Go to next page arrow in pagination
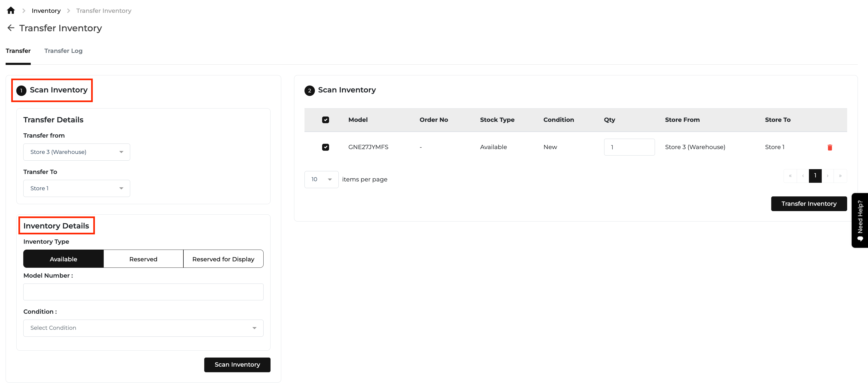The height and width of the screenshot is (384, 868). pos(828,176)
